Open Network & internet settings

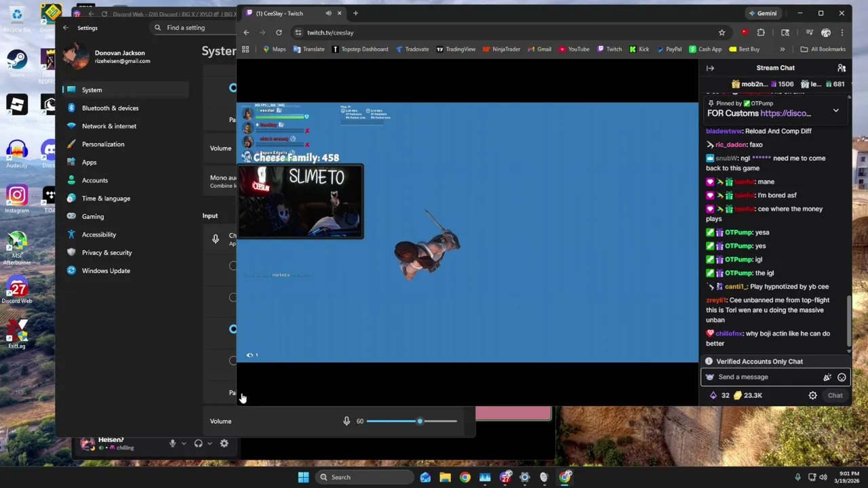(x=125, y=126)
